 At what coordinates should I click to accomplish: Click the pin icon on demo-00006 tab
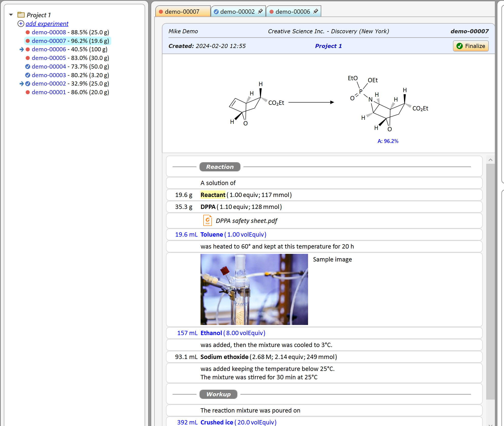pyautogui.click(x=315, y=11)
